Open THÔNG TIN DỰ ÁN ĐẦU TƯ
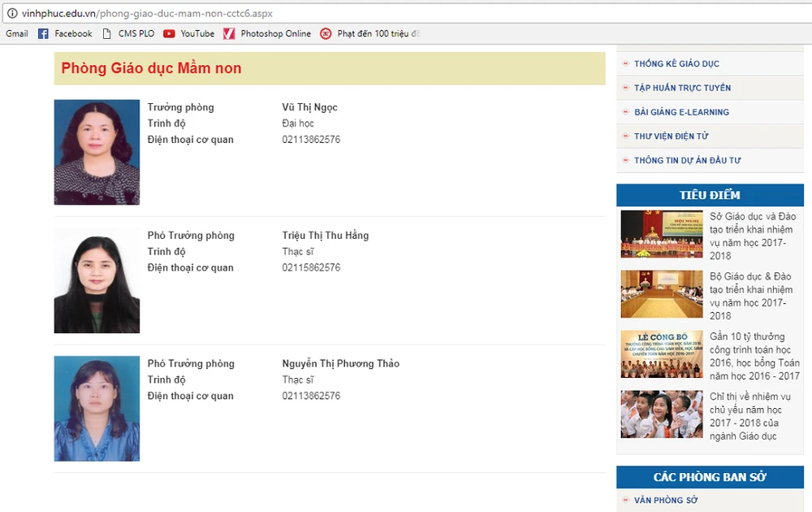 point(687,161)
